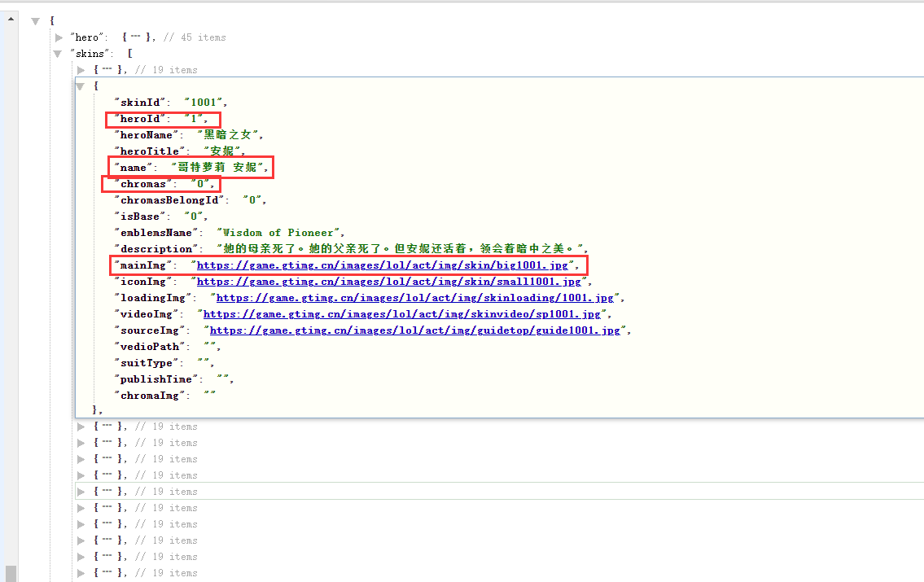Select the "publishTime" key
The height and width of the screenshot is (582, 924).
156,379
